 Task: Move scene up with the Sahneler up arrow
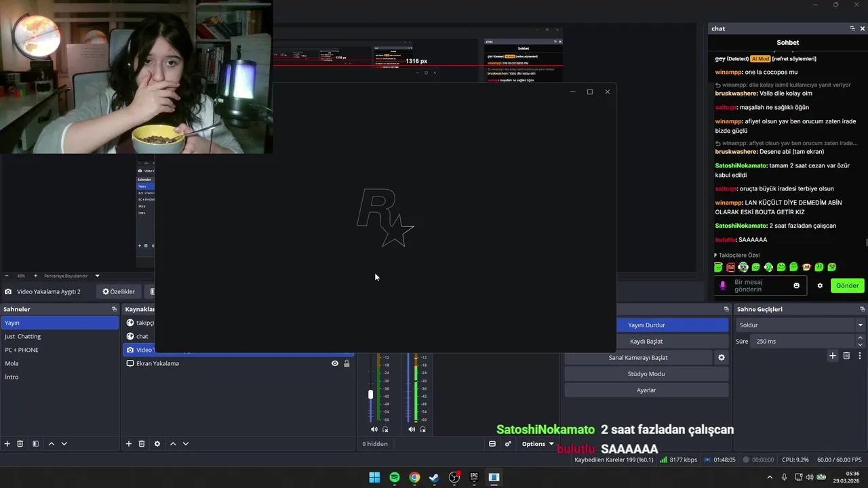[x=51, y=444]
